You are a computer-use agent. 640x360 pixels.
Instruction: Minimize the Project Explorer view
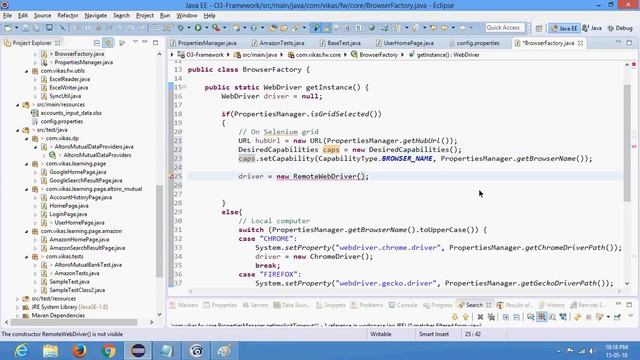tap(145, 42)
